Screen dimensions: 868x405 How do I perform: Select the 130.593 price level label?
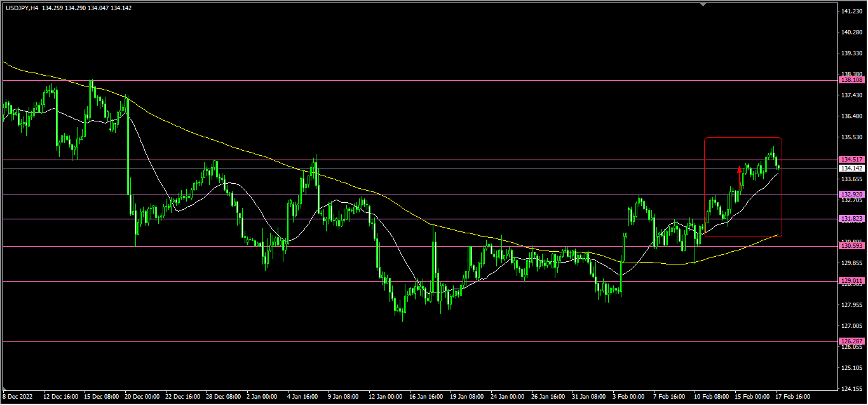(x=851, y=246)
